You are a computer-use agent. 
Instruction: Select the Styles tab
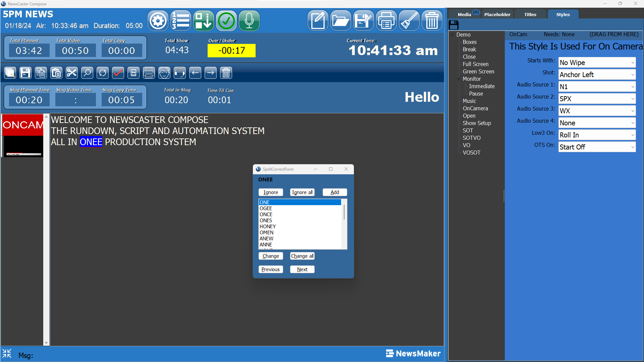pyautogui.click(x=563, y=14)
